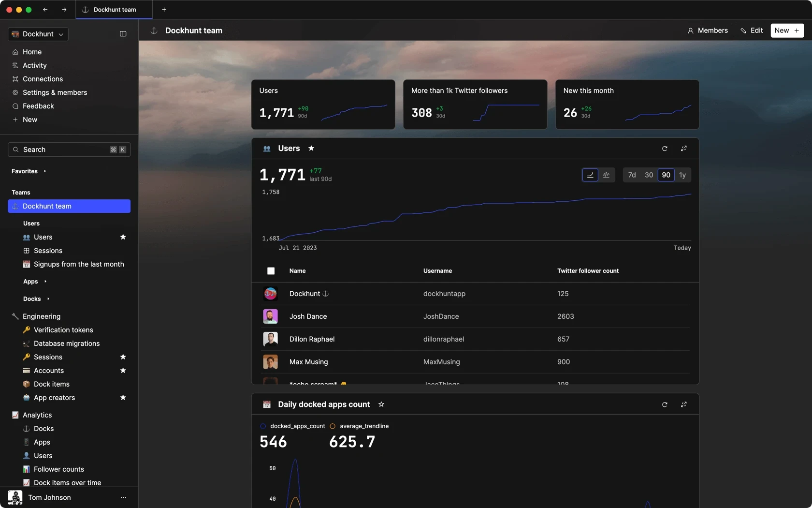
Task: Open Sessions under Users group
Action: click(x=48, y=251)
